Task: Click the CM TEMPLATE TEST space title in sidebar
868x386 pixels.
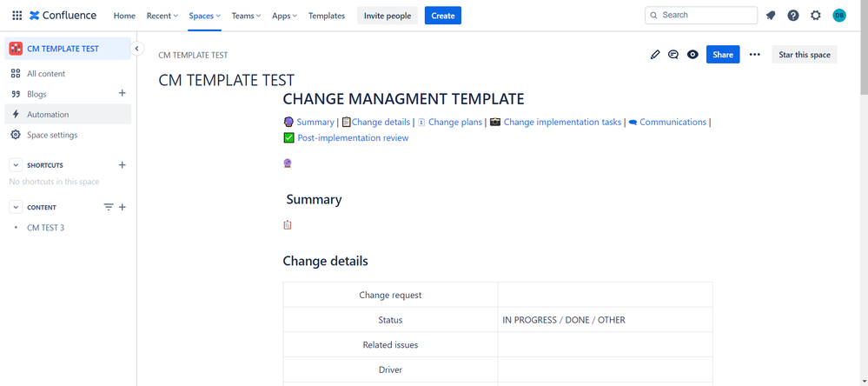Action: (63, 48)
